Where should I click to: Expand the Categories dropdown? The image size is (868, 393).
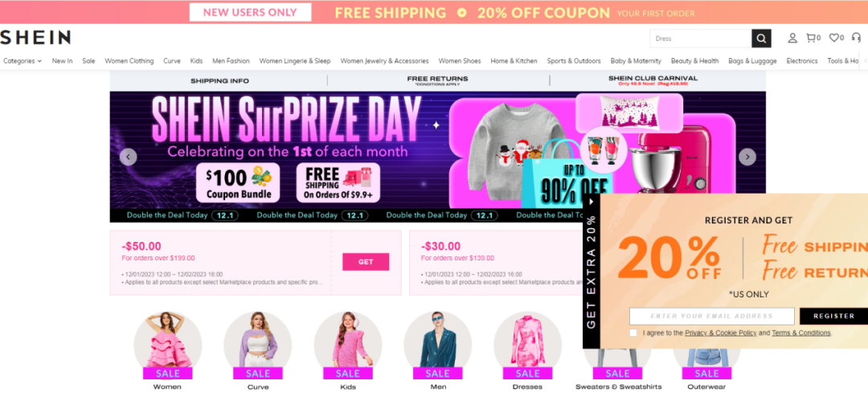pyautogui.click(x=23, y=61)
